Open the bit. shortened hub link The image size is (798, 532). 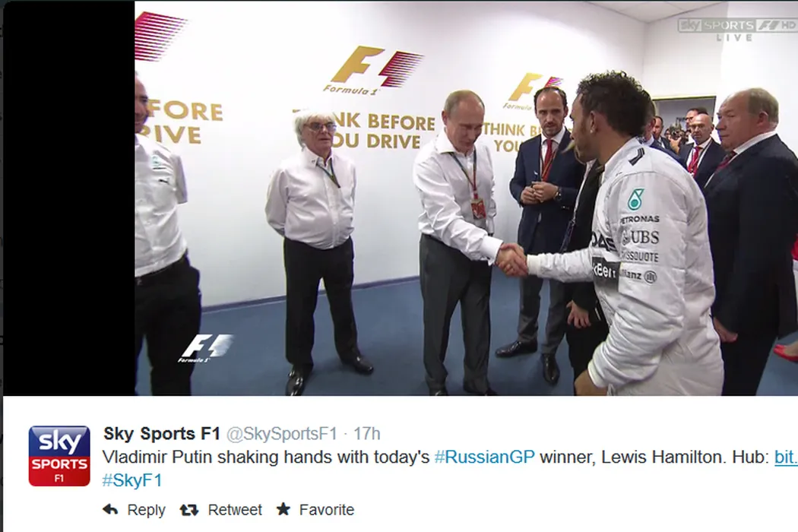coord(786,458)
